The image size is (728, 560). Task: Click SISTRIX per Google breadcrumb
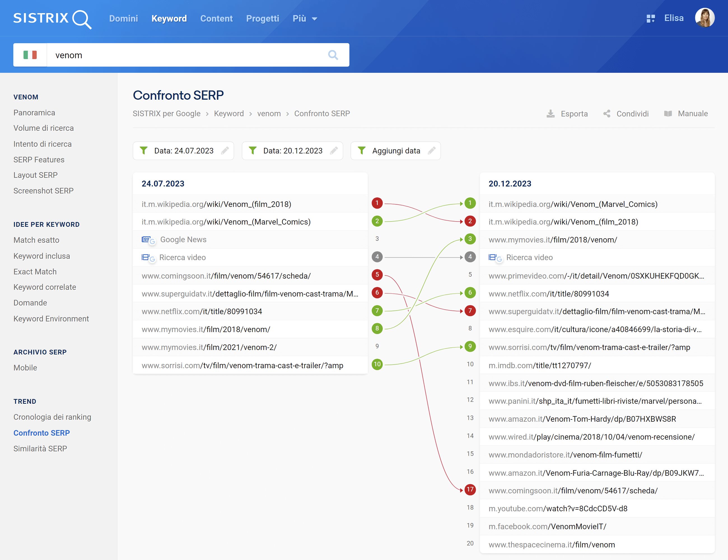point(167,114)
